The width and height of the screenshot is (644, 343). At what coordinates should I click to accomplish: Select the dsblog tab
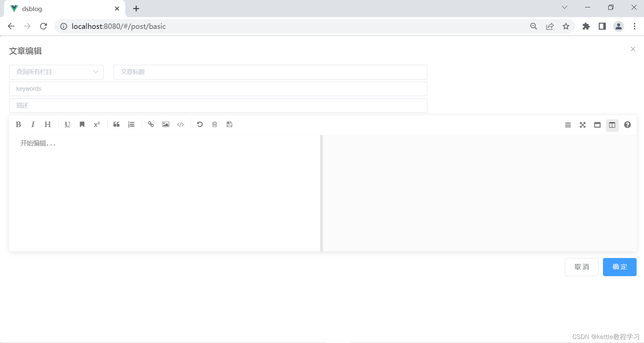click(65, 9)
